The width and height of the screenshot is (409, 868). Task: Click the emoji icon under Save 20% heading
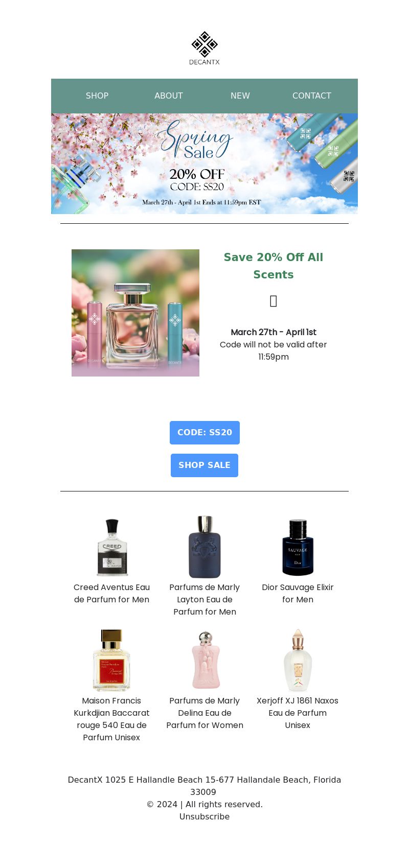[x=274, y=301]
